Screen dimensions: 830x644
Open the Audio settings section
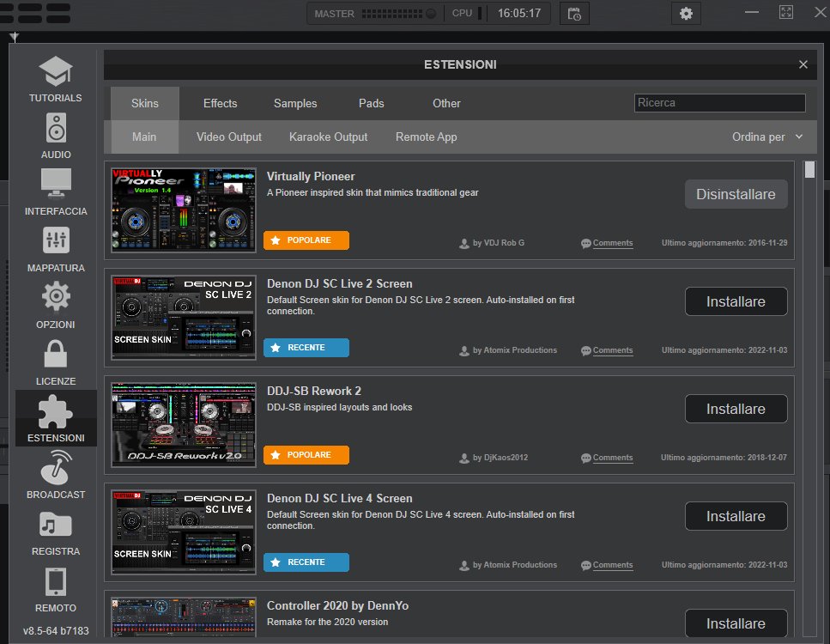coord(56,137)
